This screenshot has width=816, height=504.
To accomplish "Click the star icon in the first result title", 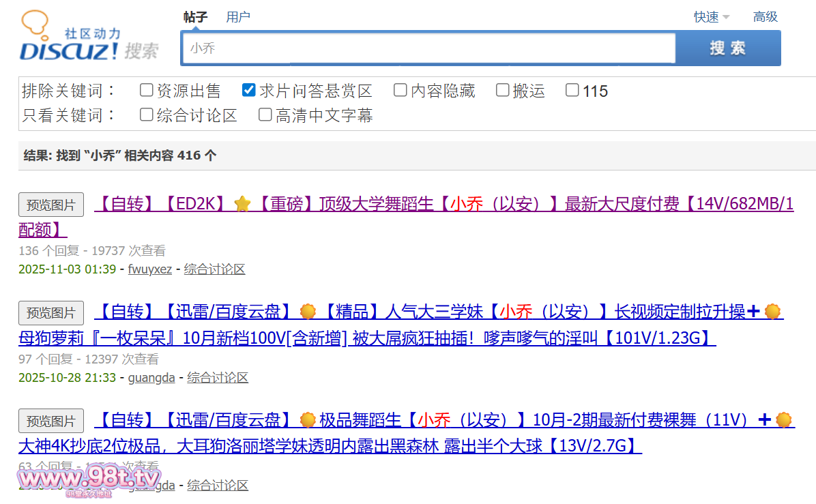I will tap(242, 204).
